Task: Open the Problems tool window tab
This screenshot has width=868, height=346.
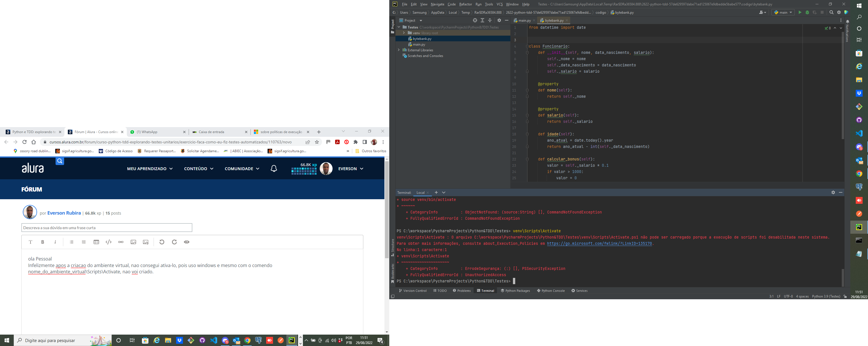Action: [x=462, y=290]
